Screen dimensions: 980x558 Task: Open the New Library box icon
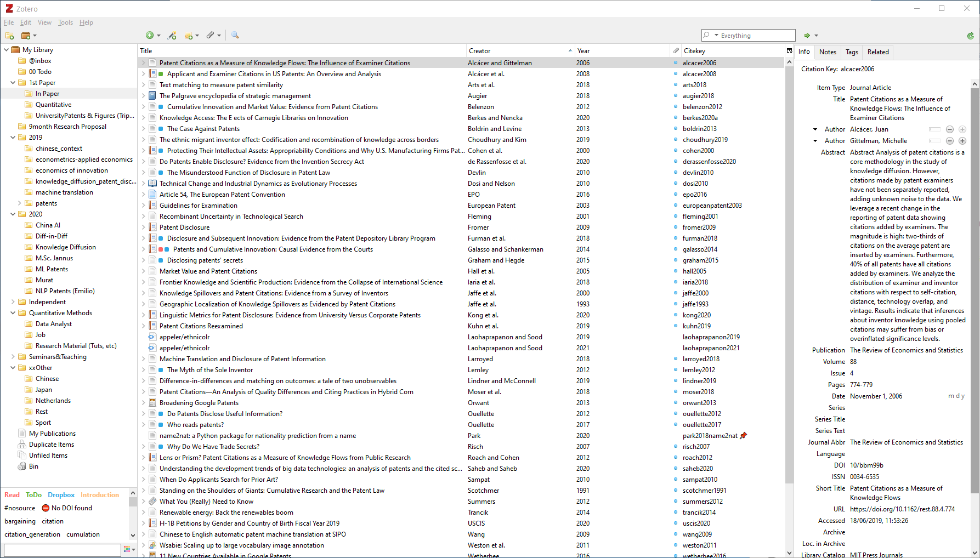click(x=26, y=36)
